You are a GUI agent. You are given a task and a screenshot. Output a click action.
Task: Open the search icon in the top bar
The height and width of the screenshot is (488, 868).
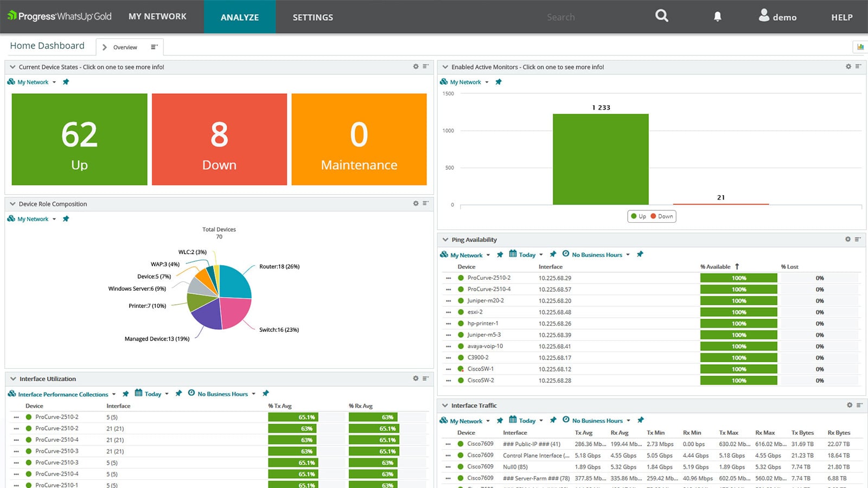(661, 16)
